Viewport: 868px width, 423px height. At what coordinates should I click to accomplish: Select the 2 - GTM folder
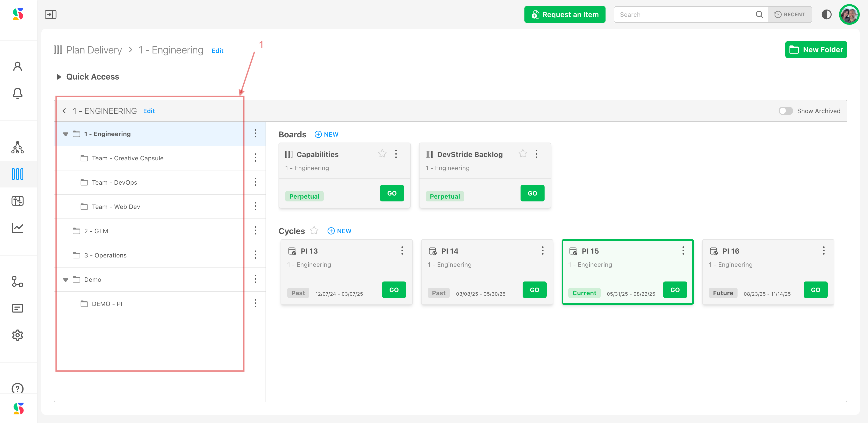[96, 231]
